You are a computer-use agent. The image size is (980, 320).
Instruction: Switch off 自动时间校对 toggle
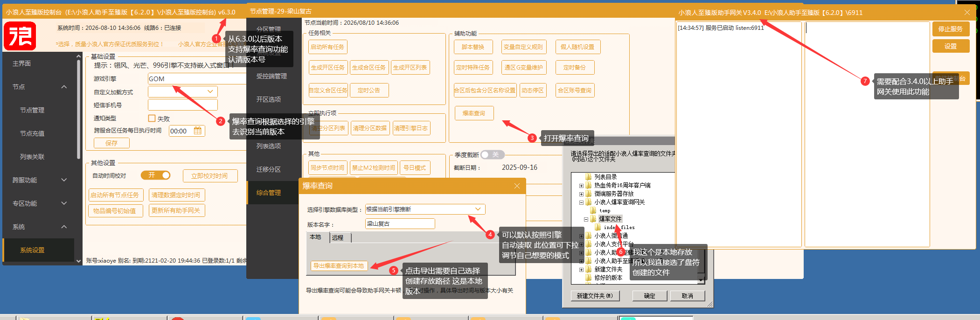click(156, 175)
